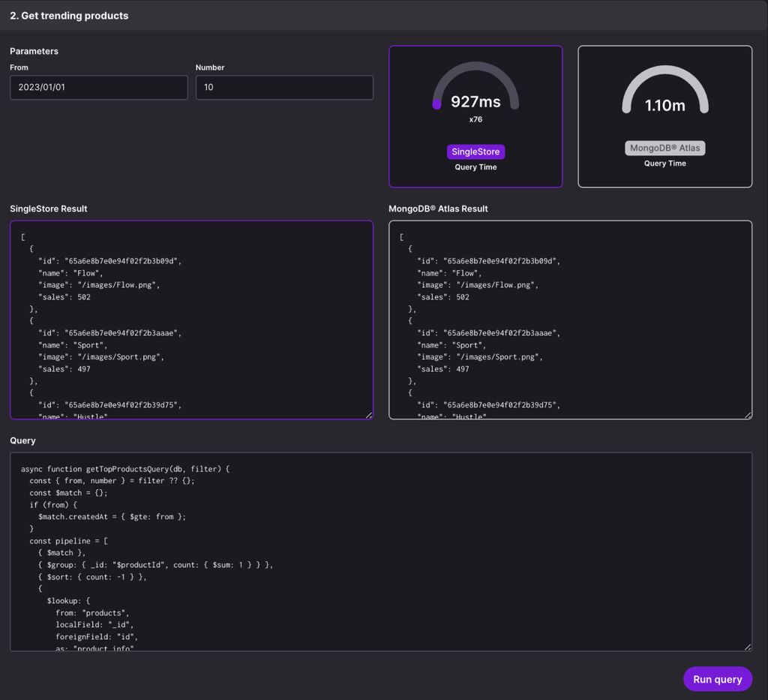Viewport: 768px width, 700px height.
Task: Click the From field label
Action: [19, 68]
